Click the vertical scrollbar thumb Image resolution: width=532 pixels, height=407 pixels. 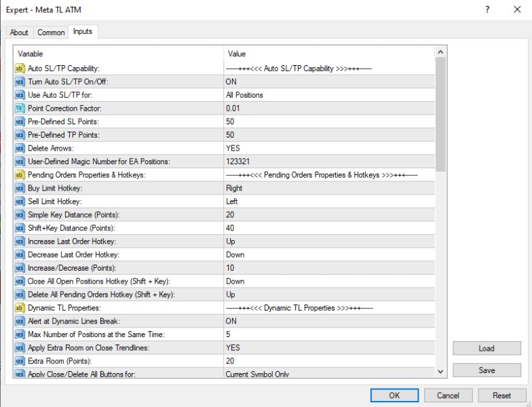click(441, 115)
